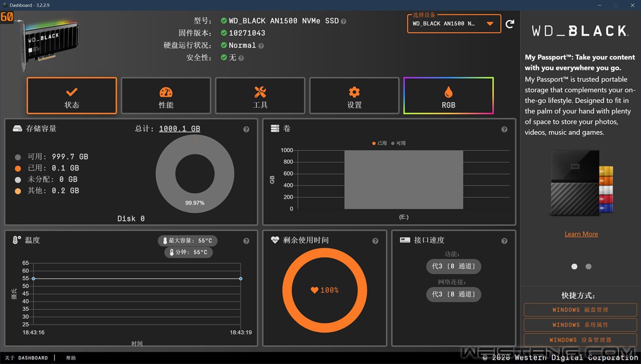The width and height of the screenshot is (641, 364).
Task: Open the 工具 tools tab
Action: [260, 96]
